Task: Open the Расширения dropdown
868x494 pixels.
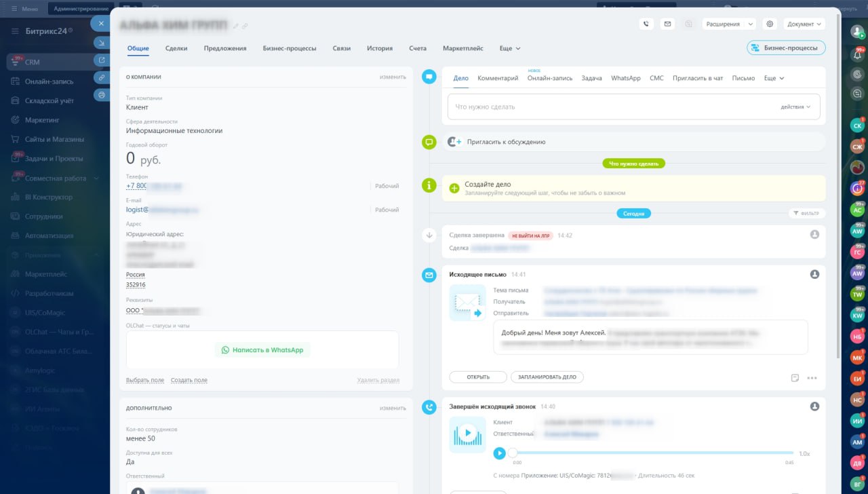Action: click(728, 24)
